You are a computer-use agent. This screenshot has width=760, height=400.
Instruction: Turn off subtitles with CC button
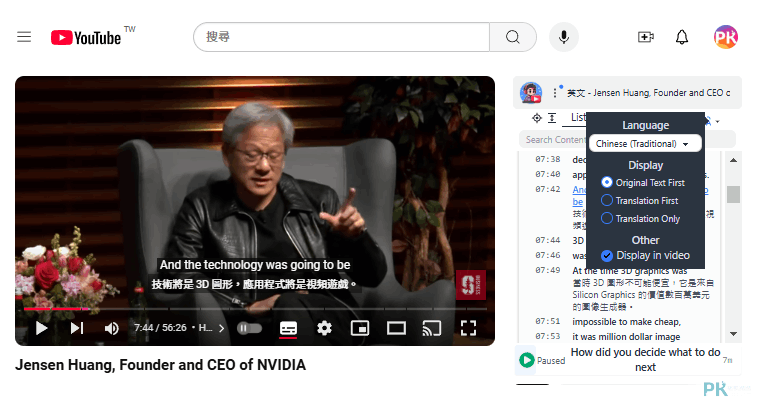click(288, 328)
